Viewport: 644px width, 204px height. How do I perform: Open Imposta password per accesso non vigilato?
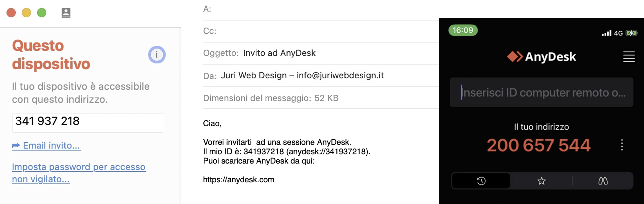coord(79,173)
